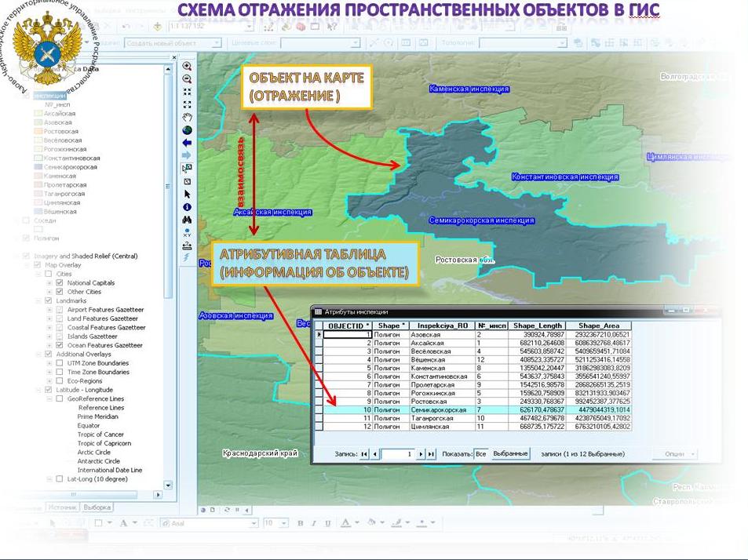The height and width of the screenshot is (560, 748).
Task: Click the Fixed Zoom Out arrows icon
Action: tap(187, 104)
